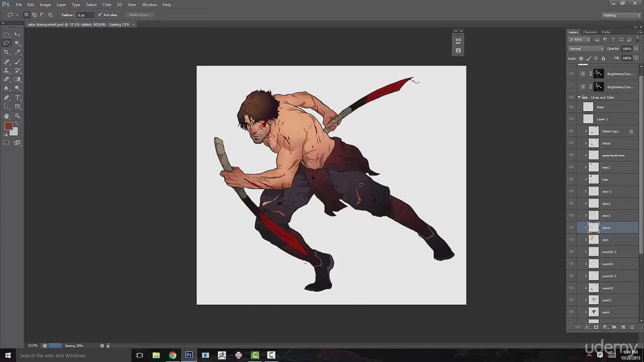Open the foreground color picker
The width and height of the screenshot is (644, 362).
point(8,126)
